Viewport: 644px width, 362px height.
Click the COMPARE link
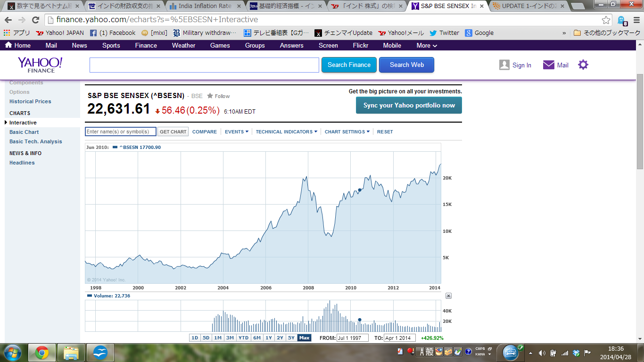click(x=205, y=132)
